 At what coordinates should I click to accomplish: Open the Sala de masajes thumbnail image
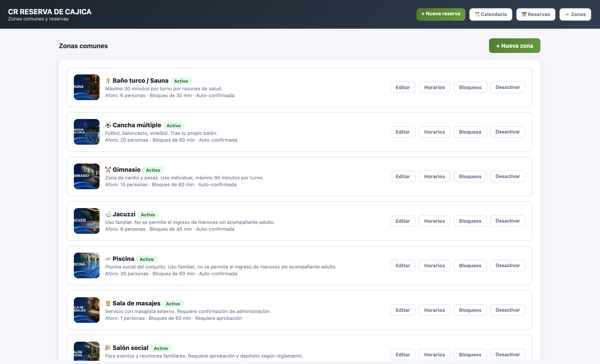click(x=87, y=310)
